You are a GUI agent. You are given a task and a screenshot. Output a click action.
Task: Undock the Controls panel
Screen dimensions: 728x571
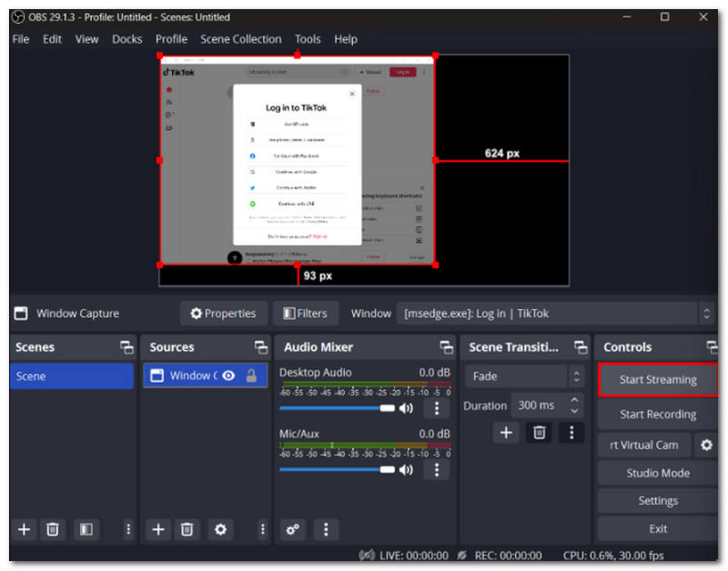click(x=712, y=347)
